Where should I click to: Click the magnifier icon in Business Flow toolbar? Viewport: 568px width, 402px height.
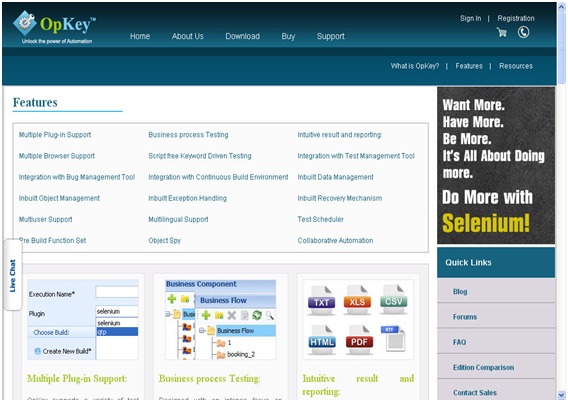pos(270,315)
